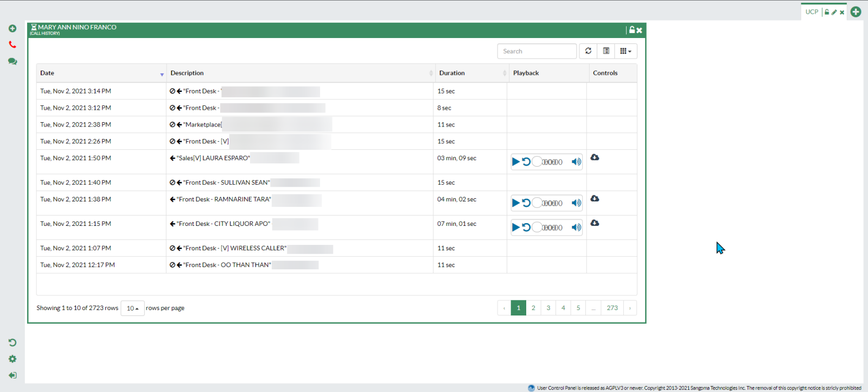The image size is (868, 392).
Task: Download the 1:38 PM call recording
Action: [595, 199]
